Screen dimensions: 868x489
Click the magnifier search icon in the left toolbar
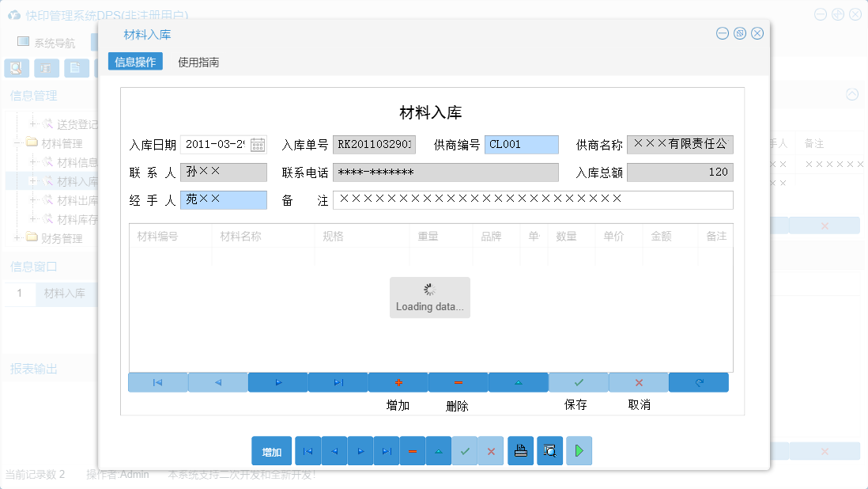16,68
